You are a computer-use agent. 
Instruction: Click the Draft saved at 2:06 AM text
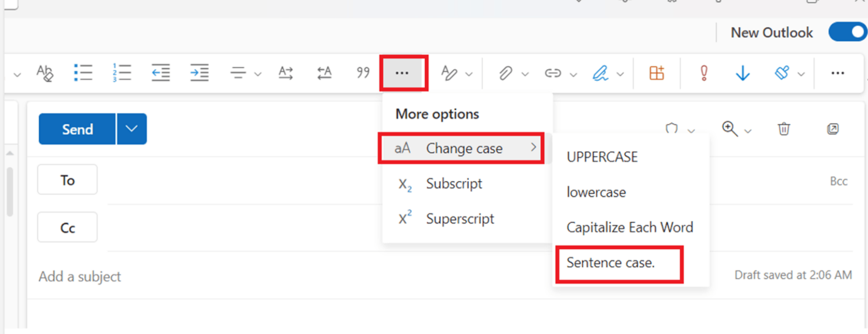(793, 275)
